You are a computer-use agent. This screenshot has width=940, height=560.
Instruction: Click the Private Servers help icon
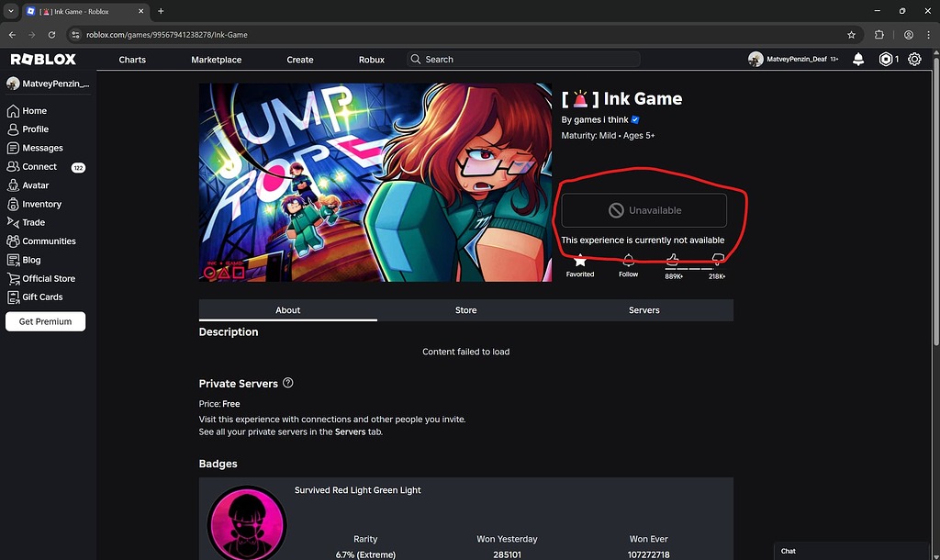287,383
